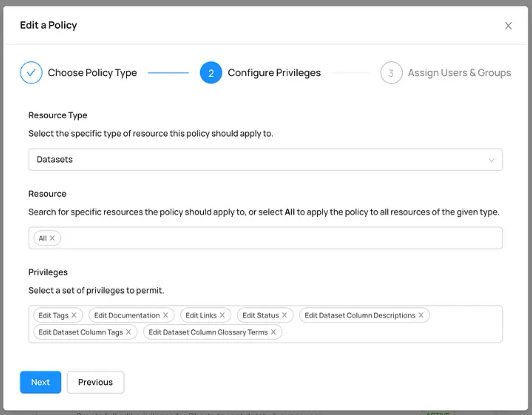Select step 2 Configure Privileges circle

211,72
